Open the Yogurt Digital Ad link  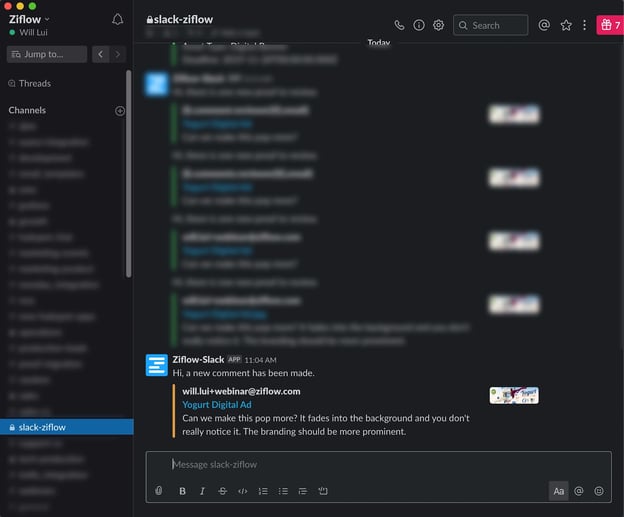(217, 405)
